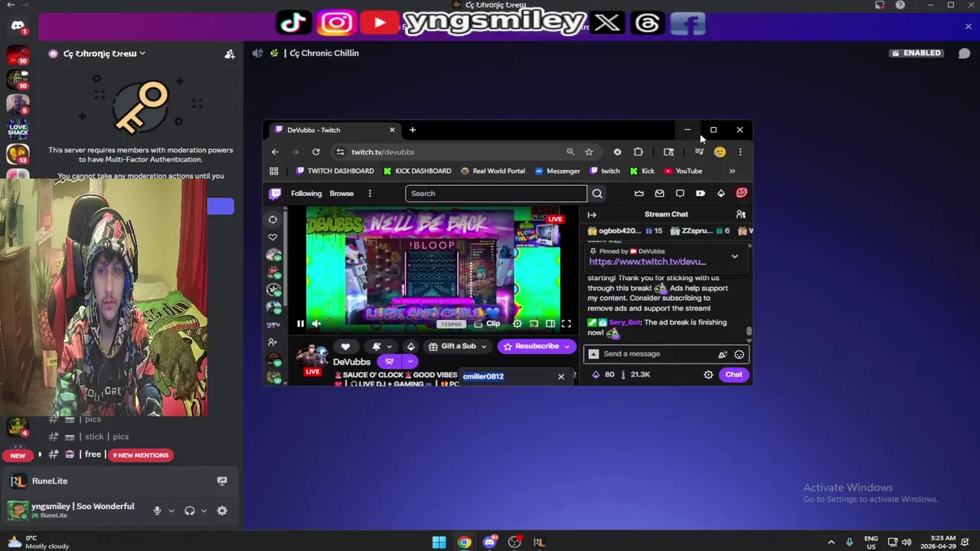The height and width of the screenshot is (551, 980).
Task: Mute Discord microphone
Action: pos(157,510)
